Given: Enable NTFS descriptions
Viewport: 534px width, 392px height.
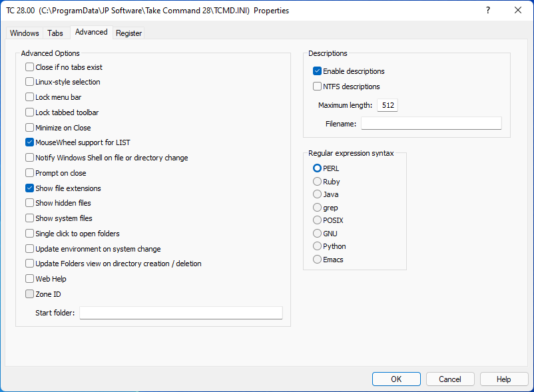Looking at the screenshot, I should tap(317, 87).
